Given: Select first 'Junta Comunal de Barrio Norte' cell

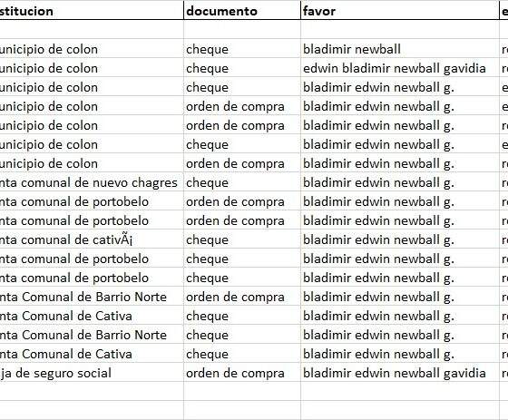Looking at the screenshot, I should 92,297.
